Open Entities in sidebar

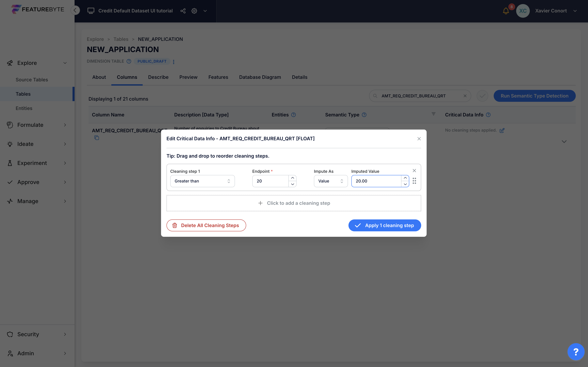pyautogui.click(x=24, y=108)
